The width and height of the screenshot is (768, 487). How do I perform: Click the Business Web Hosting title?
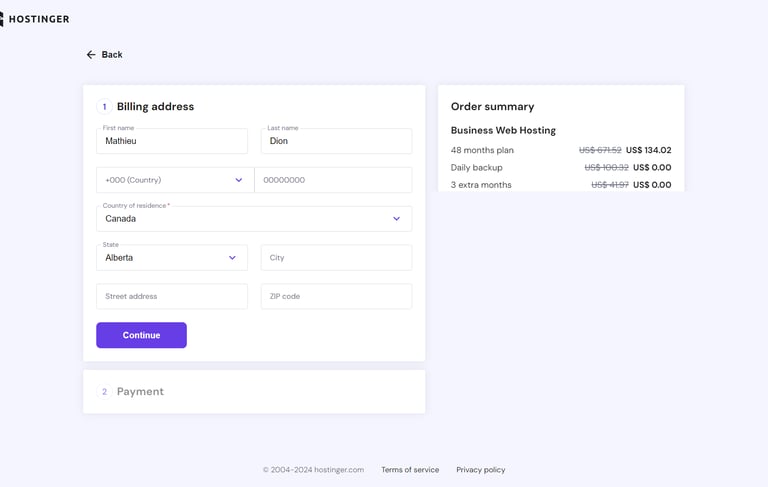503,130
